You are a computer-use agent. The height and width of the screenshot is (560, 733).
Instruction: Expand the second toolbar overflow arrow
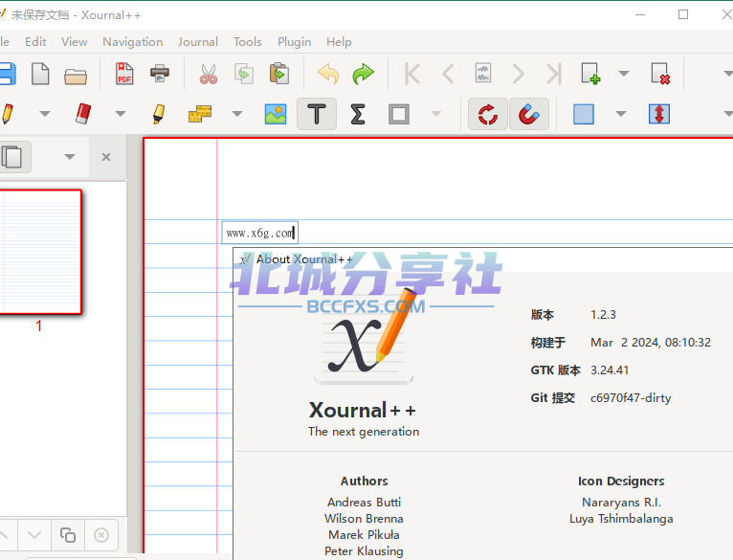click(x=727, y=114)
